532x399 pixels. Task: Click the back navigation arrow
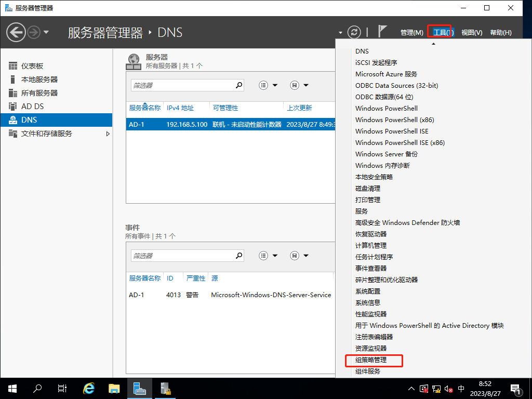tap(16, 32)
